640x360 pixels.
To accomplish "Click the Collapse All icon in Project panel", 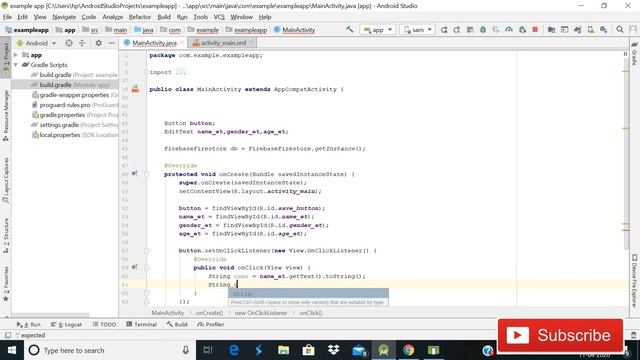I will (82, 43).
